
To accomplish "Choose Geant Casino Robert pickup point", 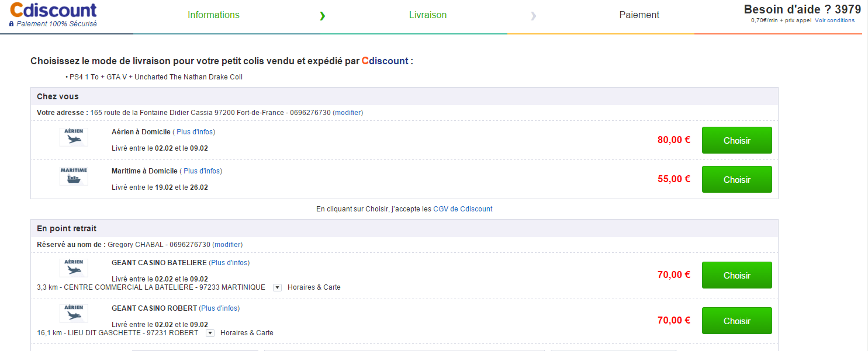I will point(736,321).
